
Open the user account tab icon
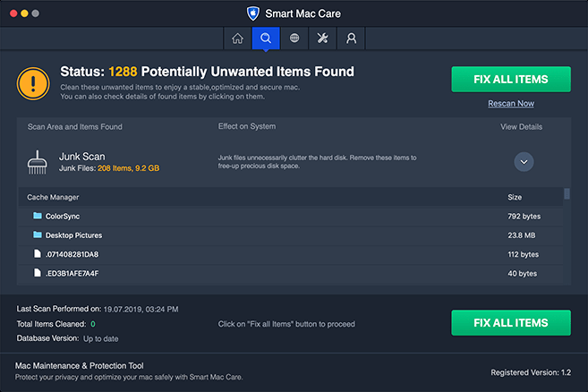(x=351, y=38)
